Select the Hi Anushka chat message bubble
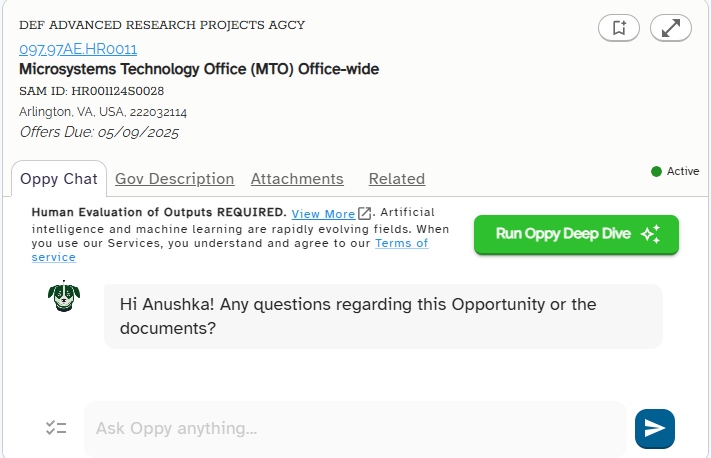The height and width of the screenshot is (458, 711). 383,317
